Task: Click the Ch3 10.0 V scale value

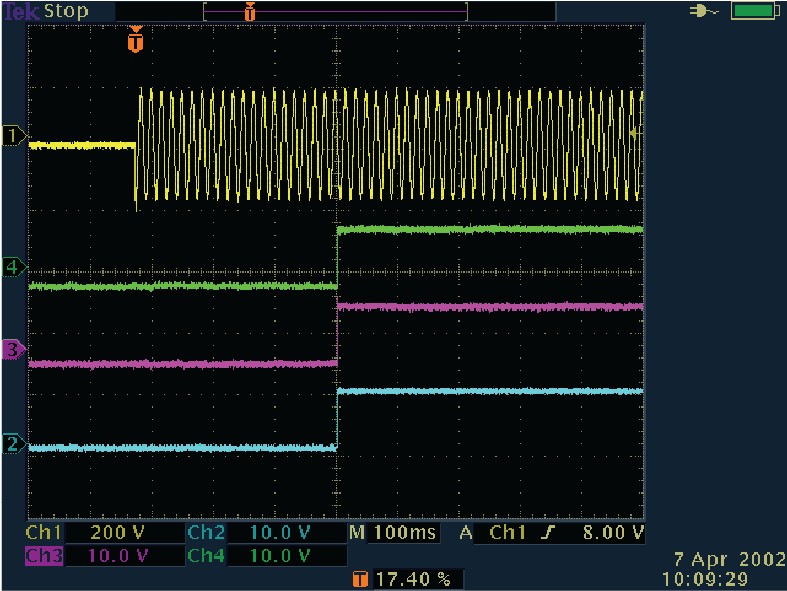Action: click(118, 556)
